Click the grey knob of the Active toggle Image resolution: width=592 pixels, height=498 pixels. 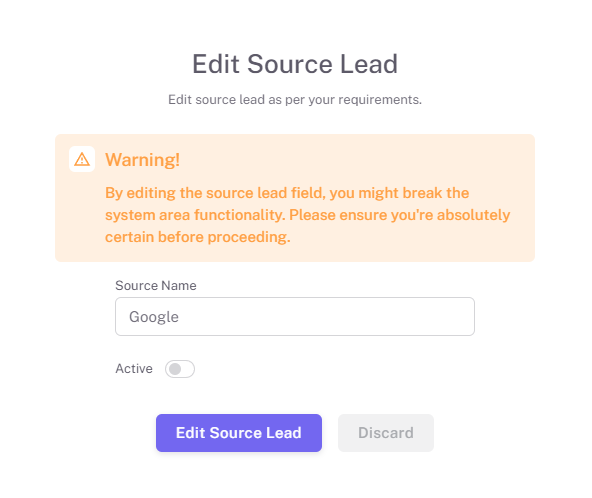pyautogui.click(x=175, y=369)
